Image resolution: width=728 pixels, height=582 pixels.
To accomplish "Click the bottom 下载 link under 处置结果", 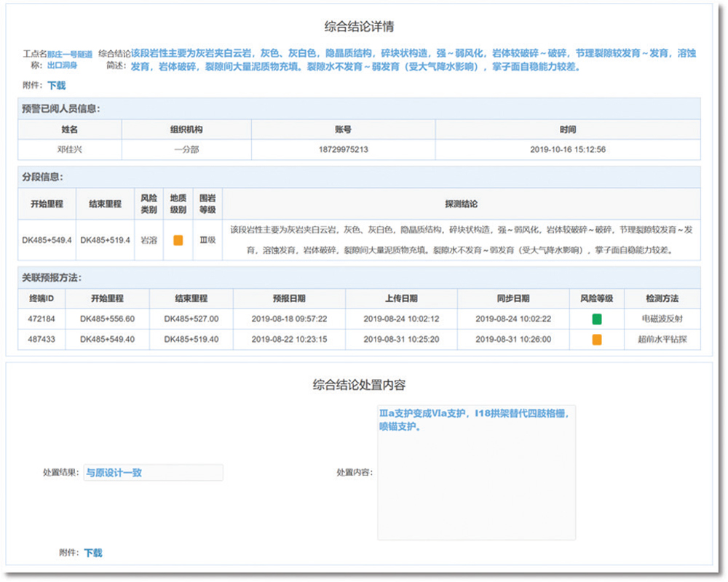I will (x=93, y=553).
